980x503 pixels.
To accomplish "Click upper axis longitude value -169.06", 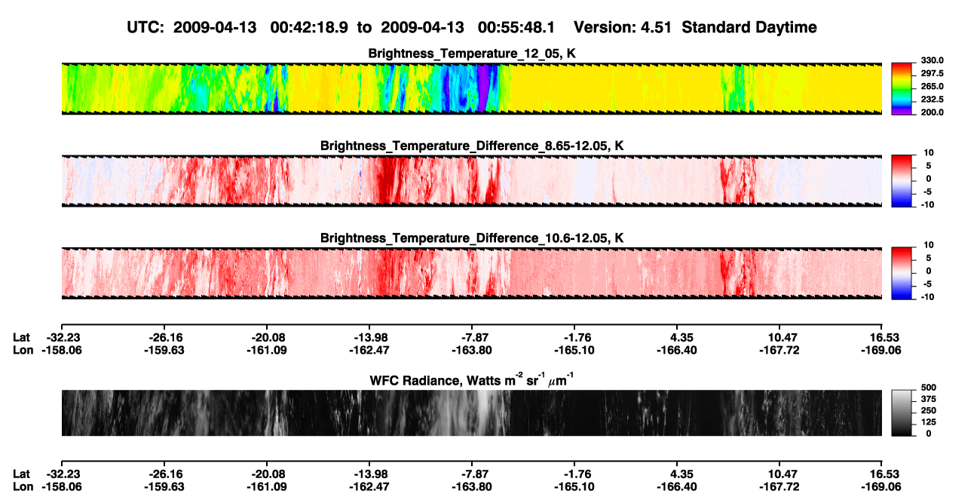I will tap(883, 350).
